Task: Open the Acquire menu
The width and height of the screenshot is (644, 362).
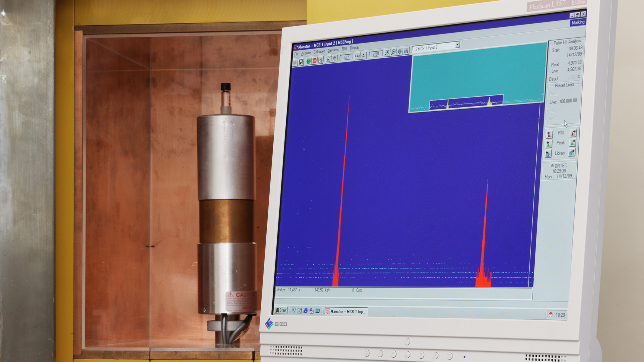Action: 306,53
